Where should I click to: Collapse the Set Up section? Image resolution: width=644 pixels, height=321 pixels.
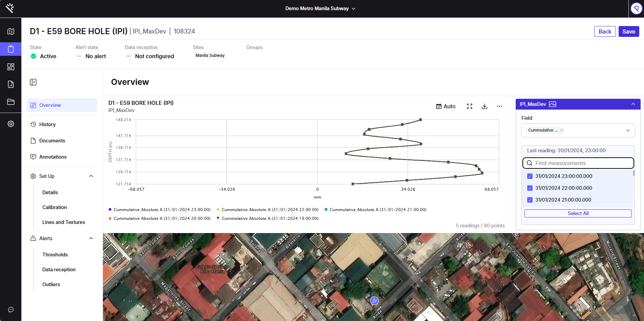point(91,176)
